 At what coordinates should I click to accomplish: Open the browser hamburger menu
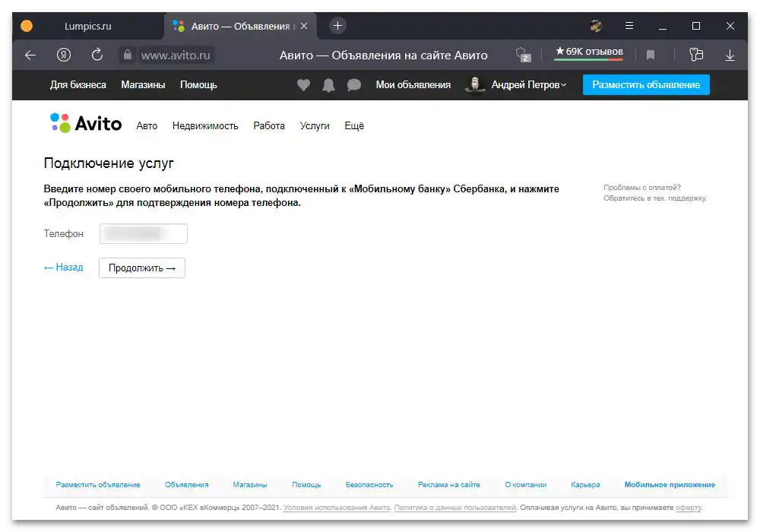click(629, 26)
